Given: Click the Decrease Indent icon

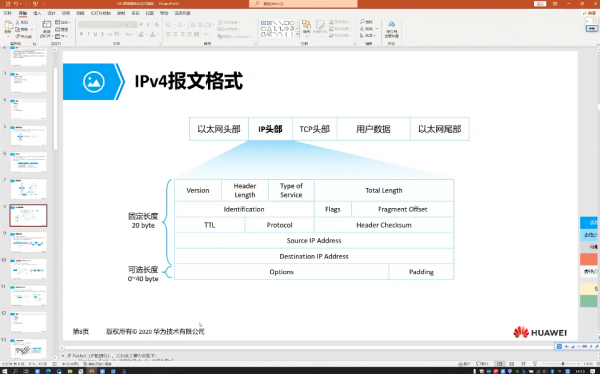Looking at the screenshot, I should pyautogui.click(x=192, y=24).
